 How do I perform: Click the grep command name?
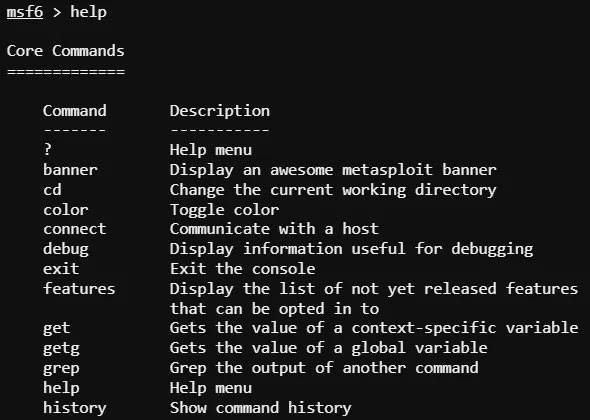coord(61,368)
